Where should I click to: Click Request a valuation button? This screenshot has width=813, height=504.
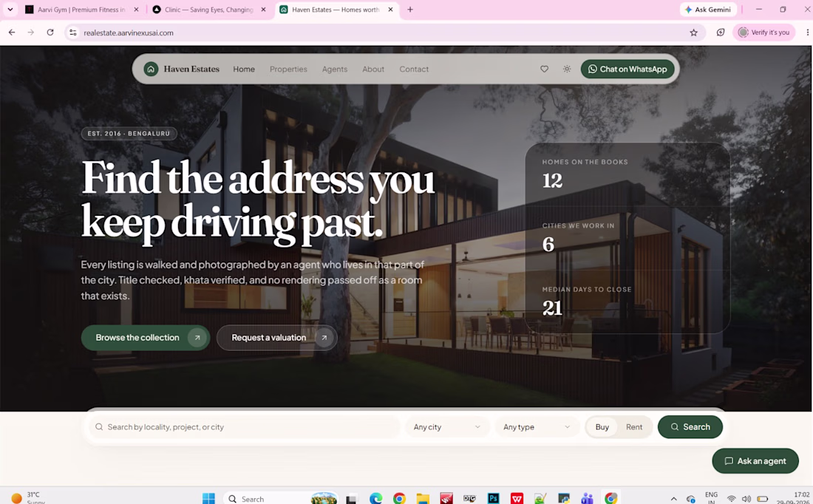[277, 338]
